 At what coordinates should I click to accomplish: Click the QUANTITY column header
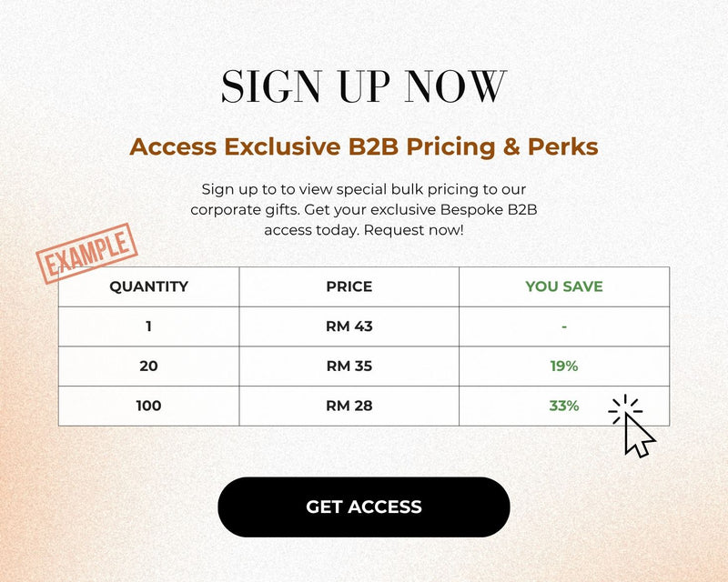148,286
